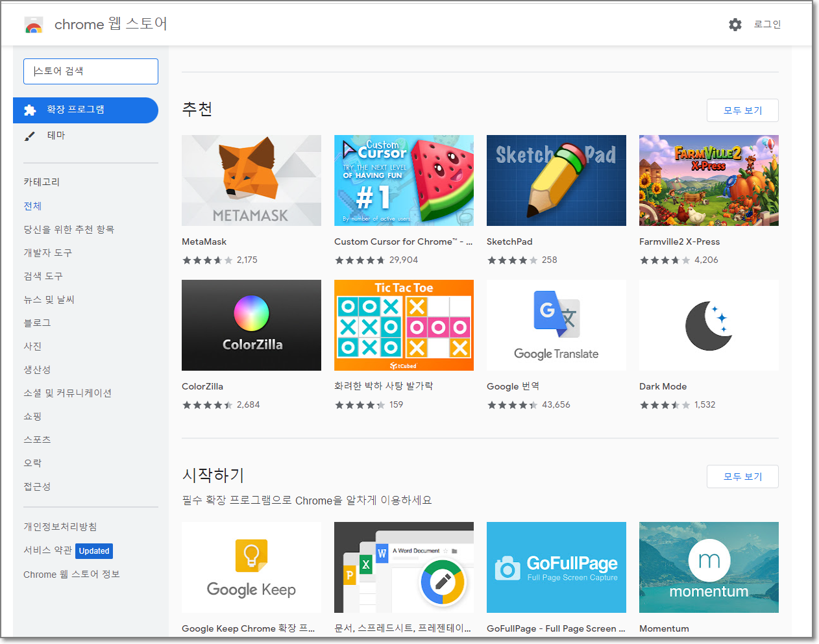This screenshot has height=644, width=819.
Task: Open the Dark Mode moon thumbnail
Action: click(x=709, y=325)
